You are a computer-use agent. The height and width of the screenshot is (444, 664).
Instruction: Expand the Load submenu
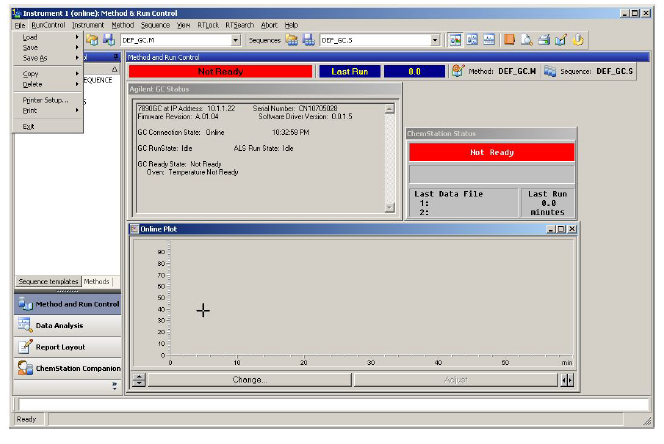47,37
